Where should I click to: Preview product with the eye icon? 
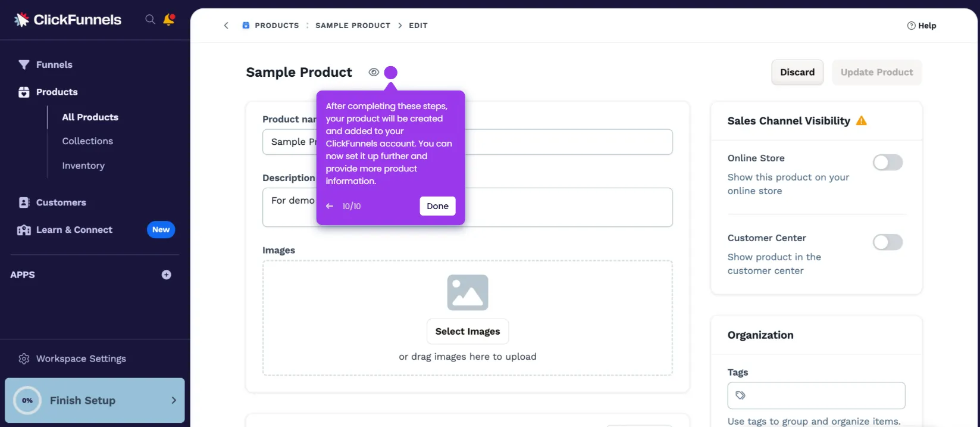(x=374, y=72)
